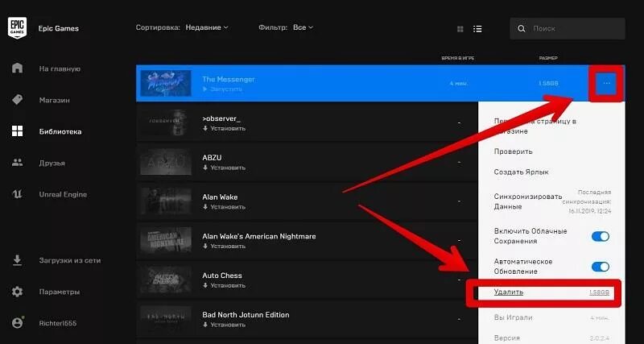Open Друзья friends icon
Viewport: 644px width, 344px height.
(17, 163)
